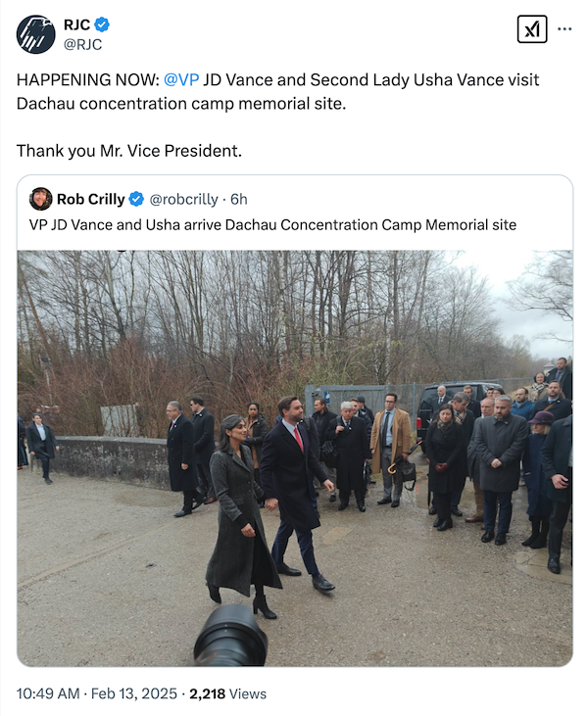Image resolution: width=588 pixels, height=716 pixels.
Task: Click the RJC display name
Action: (x=76, y=24)
